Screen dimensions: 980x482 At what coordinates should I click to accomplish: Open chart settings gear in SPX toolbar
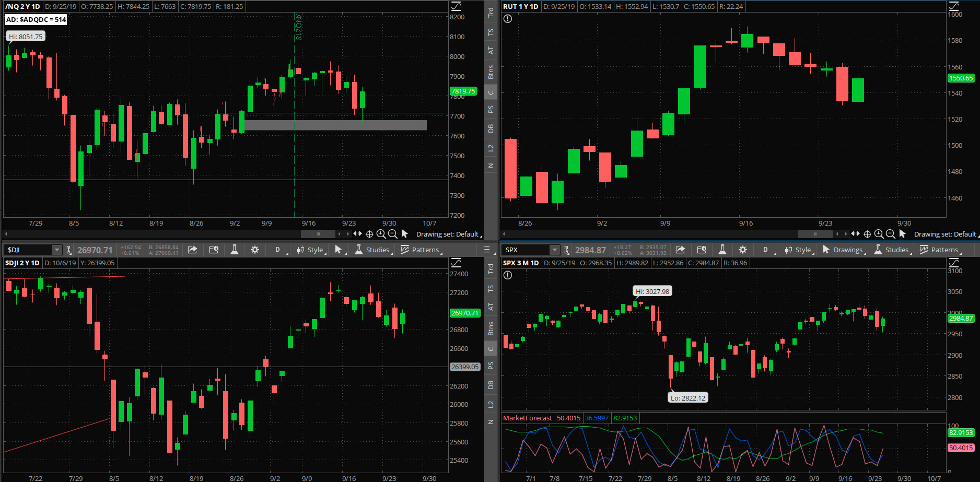[743, 250]
